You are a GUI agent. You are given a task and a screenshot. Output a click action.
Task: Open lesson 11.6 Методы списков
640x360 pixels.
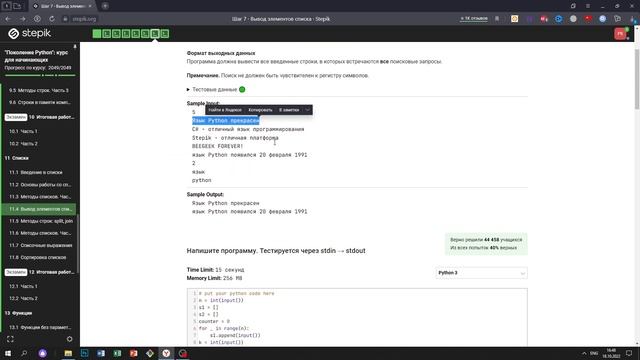point(39,233)
